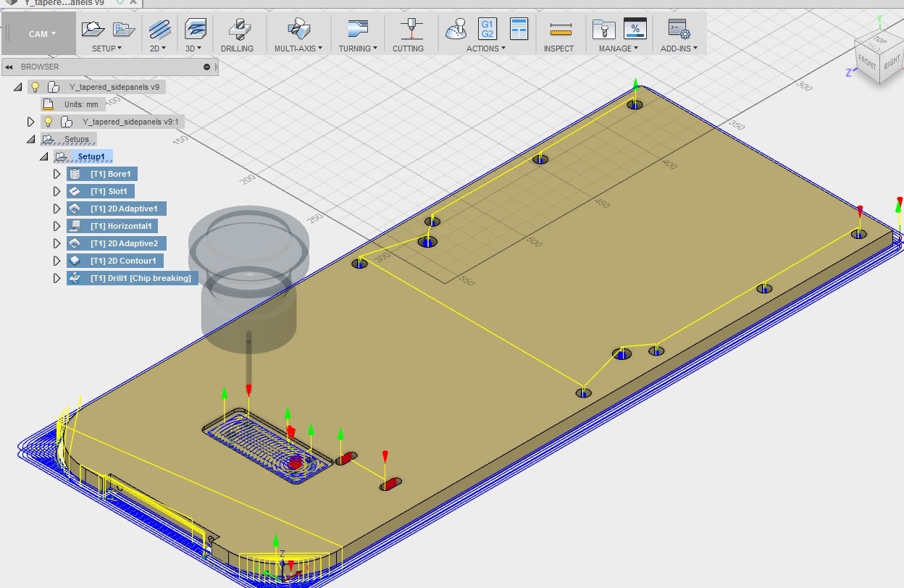Collapse the Setups tree node
The image size is (904, 588).
[30, 139]
